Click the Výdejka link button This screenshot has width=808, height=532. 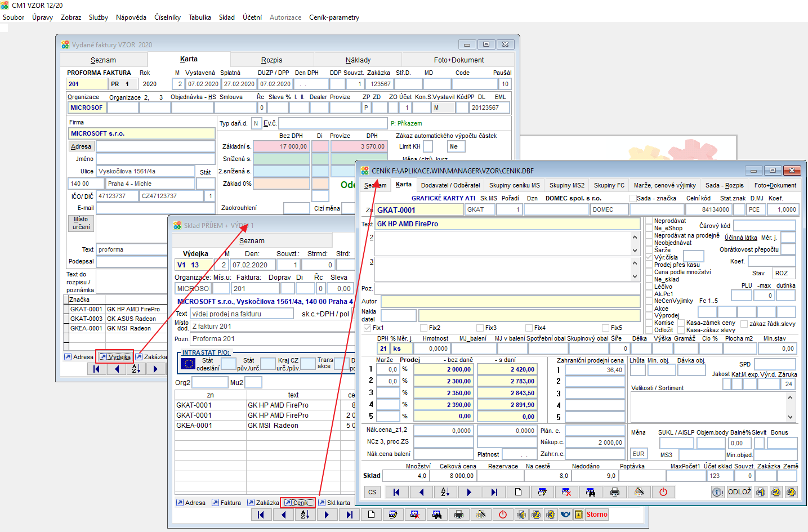coord(115,357)
